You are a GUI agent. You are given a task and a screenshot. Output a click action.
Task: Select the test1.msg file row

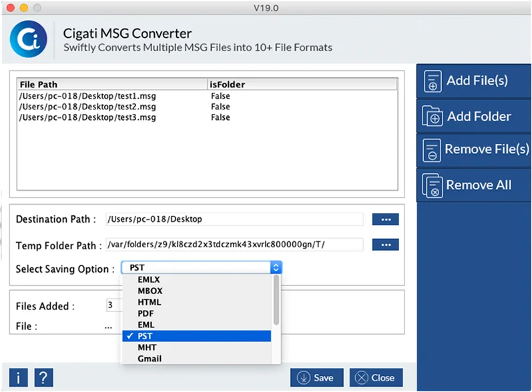[x=207, y=96]
